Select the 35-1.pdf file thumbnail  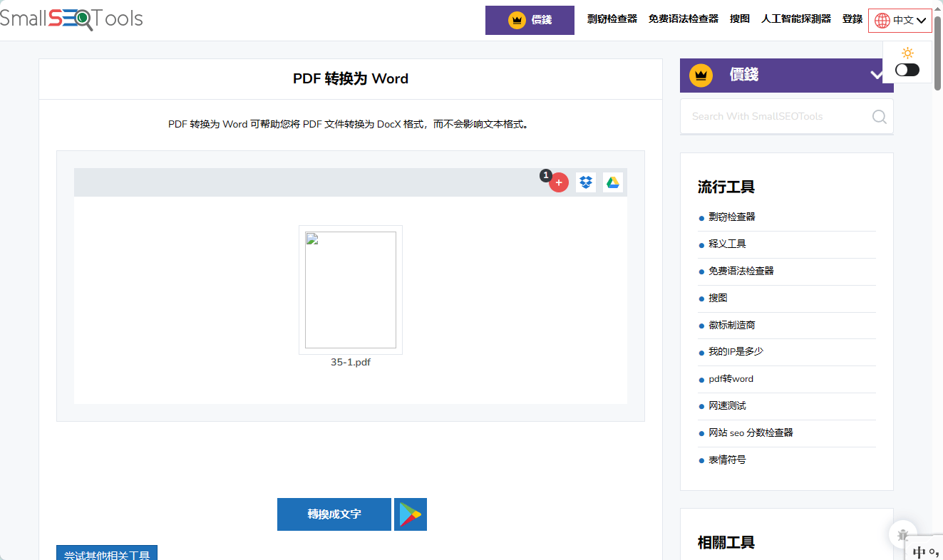[x=350, y=290]
